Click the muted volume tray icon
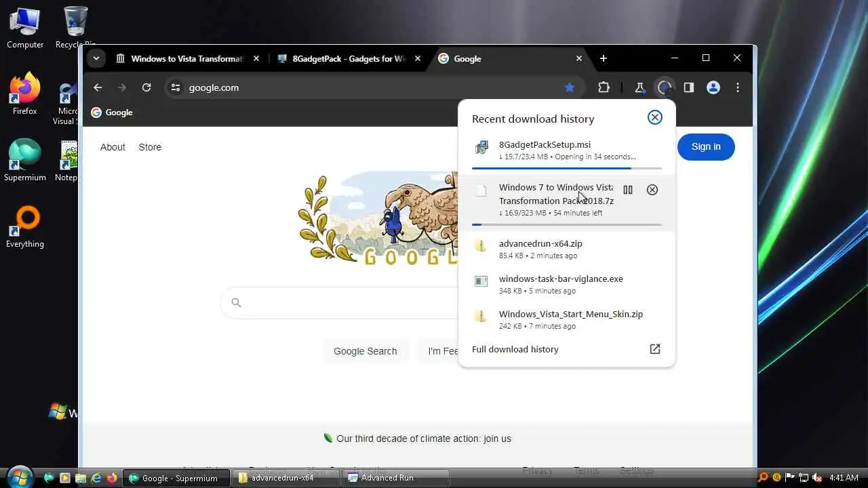Image resolution: width=868 pixels, height=488 pixels. (x=817, y=478)
